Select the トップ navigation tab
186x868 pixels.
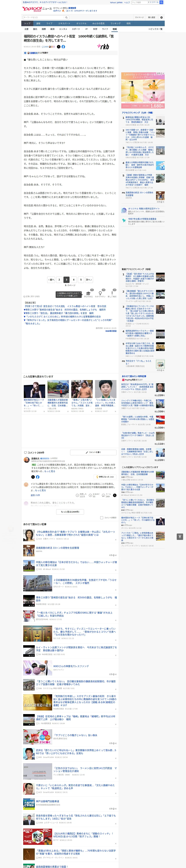tap(27, 24)
